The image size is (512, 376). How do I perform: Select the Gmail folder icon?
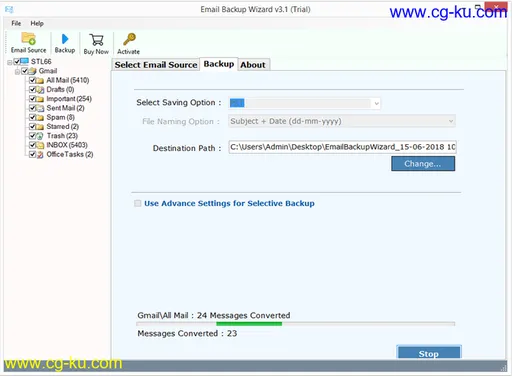33,71
